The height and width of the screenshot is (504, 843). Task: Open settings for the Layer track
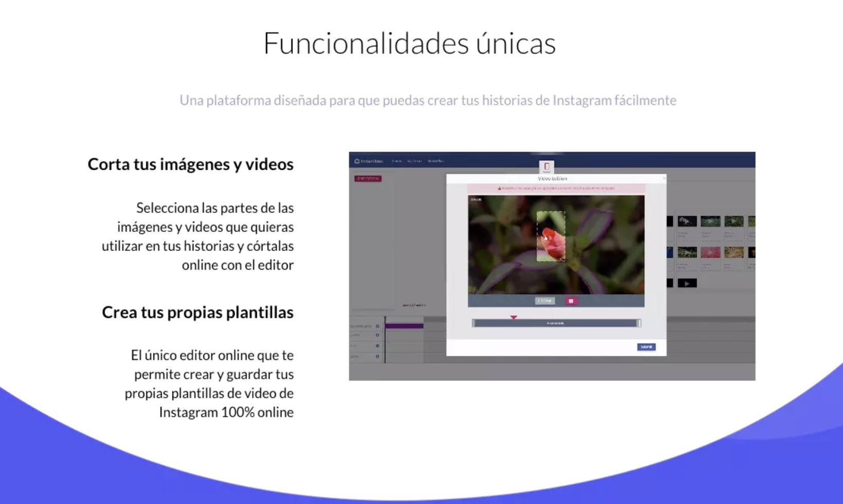point(377,335)
